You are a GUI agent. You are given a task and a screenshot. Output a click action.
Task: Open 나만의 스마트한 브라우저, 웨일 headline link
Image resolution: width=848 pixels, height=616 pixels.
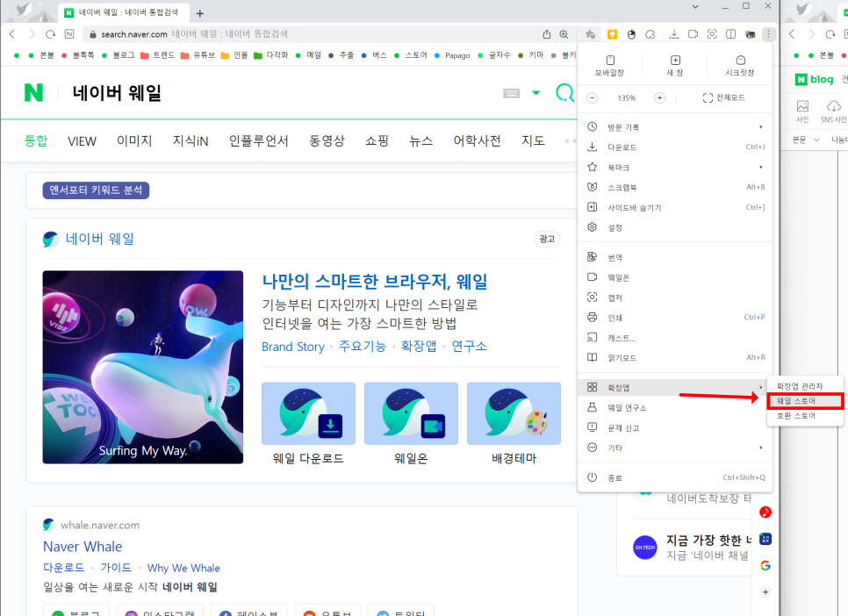pyautogui.click(x=375, y=281)
